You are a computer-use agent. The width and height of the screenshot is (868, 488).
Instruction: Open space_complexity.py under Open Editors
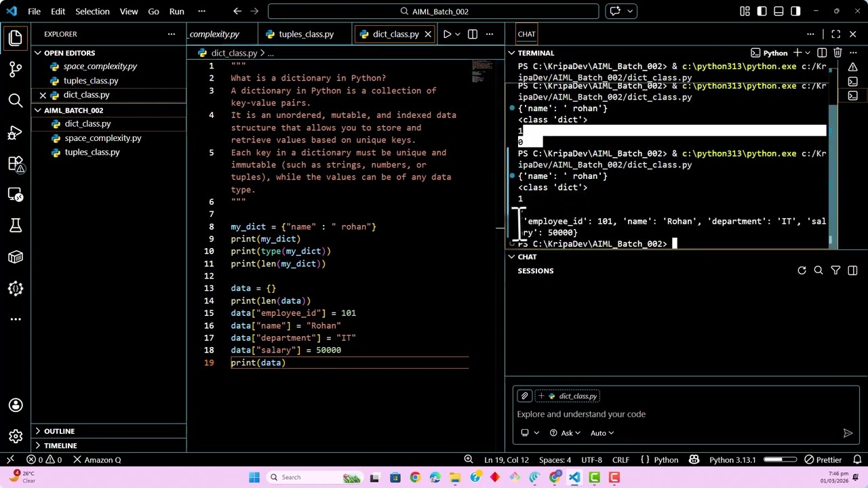tap(100, 66)
